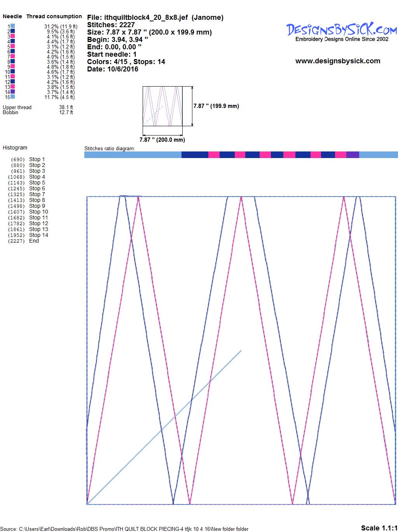Select needle 3 pink swatch
Viewport: 398px width, 532px height.
(13, 36)
